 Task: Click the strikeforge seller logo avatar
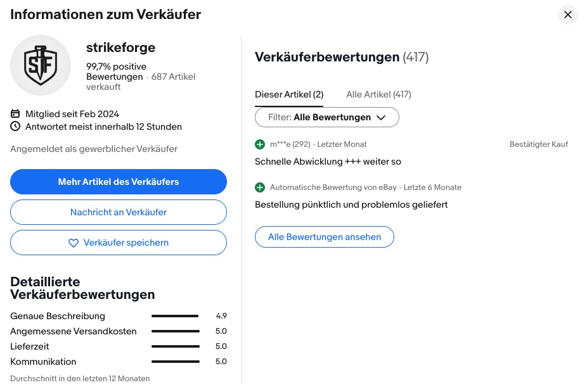pos(41,65)
